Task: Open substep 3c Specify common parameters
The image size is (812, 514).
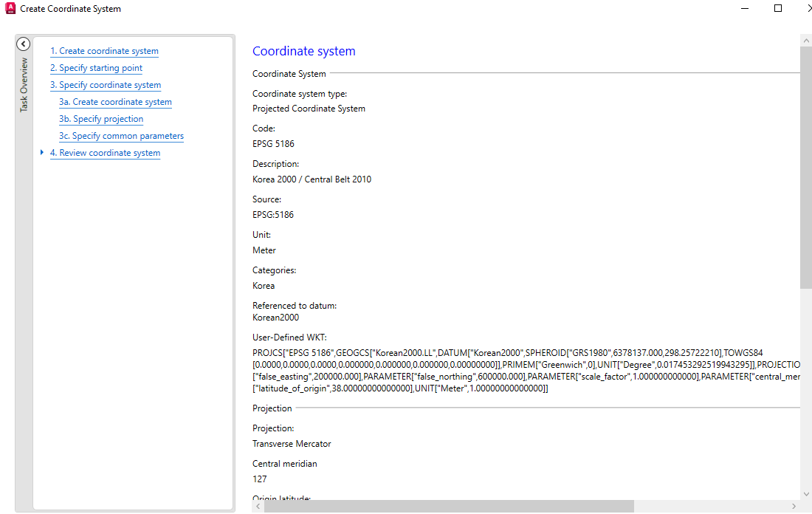Action: pyautogui.click(x=121, y=136)
